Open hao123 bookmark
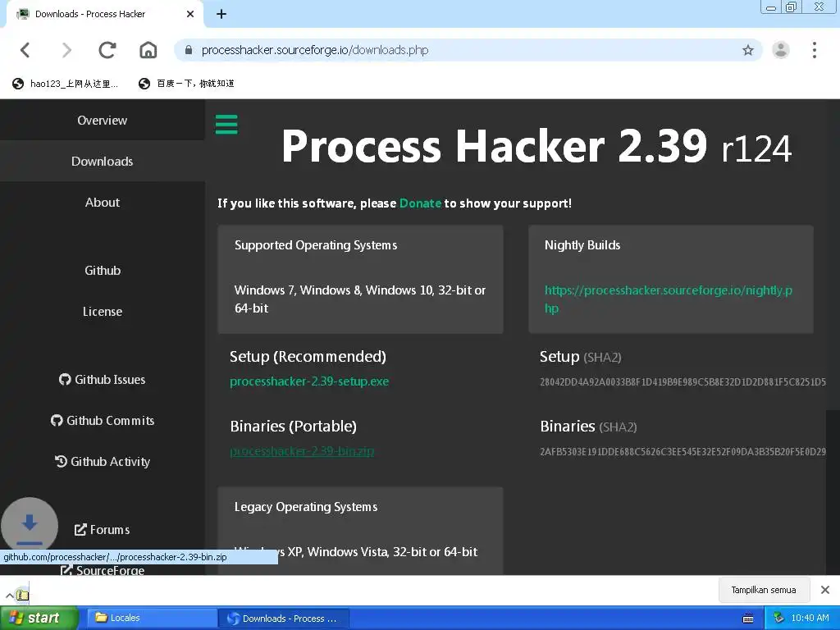This screenshot has height=630, width=840. coord(65,84)
